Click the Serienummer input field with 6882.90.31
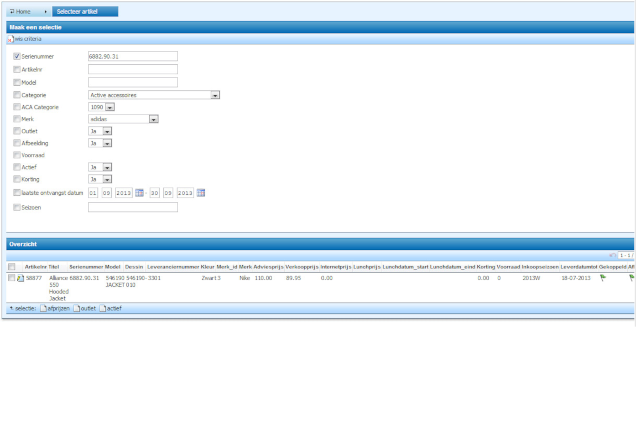 tap(133, 56)
